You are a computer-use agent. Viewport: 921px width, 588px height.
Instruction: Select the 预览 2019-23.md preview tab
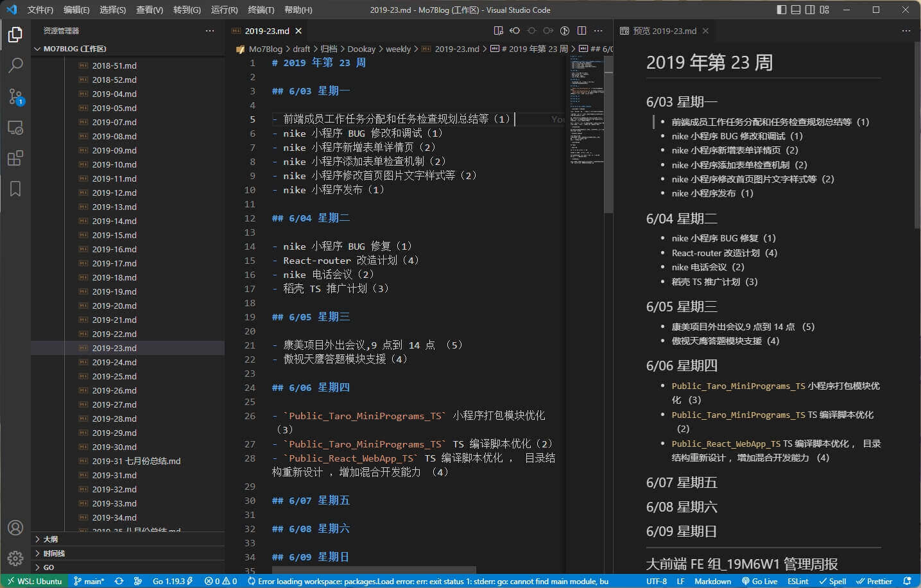tap(664, 31)
